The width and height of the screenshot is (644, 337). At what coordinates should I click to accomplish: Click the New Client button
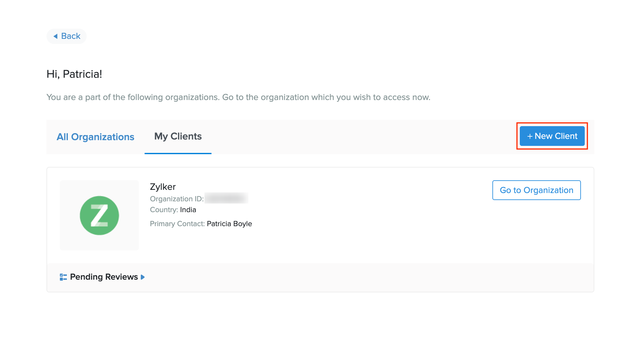tap(552, 136)
